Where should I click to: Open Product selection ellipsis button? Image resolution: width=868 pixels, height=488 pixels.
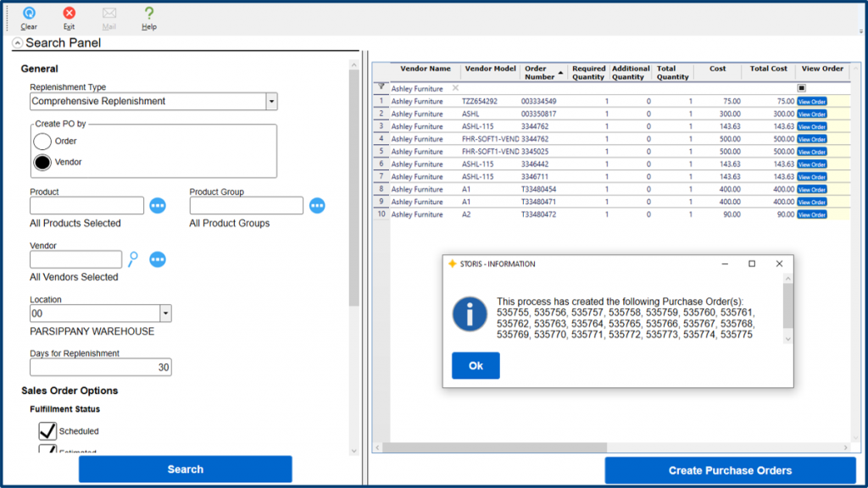pos(158,205)
